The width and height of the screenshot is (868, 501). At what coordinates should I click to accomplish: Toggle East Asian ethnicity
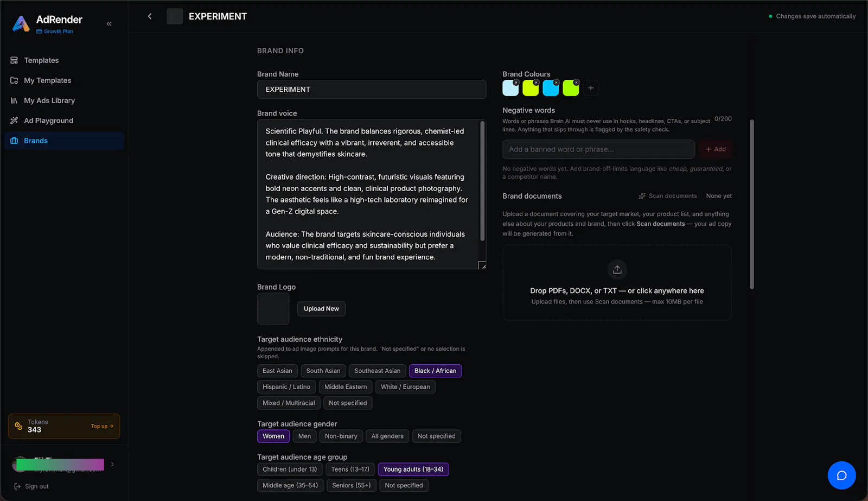[277, 371]
